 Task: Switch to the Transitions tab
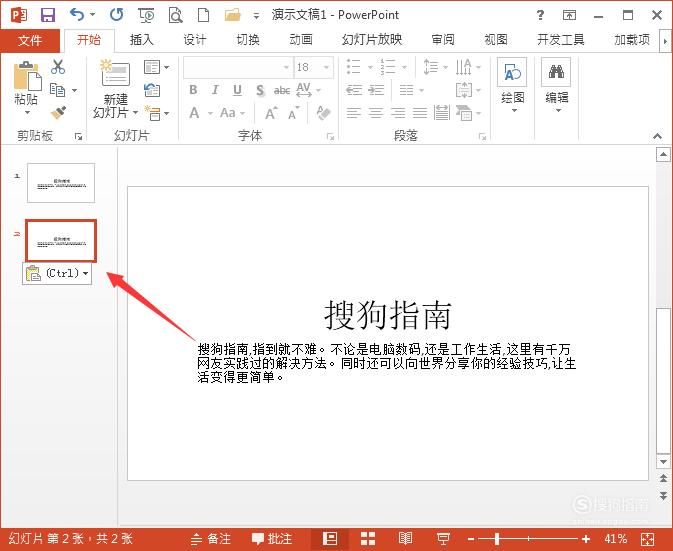(248, 40)
